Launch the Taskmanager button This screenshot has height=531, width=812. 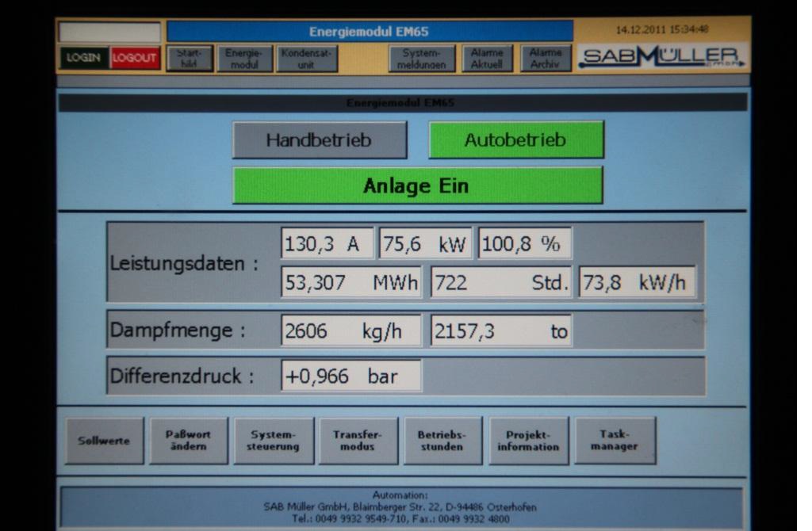coord(615,441)
